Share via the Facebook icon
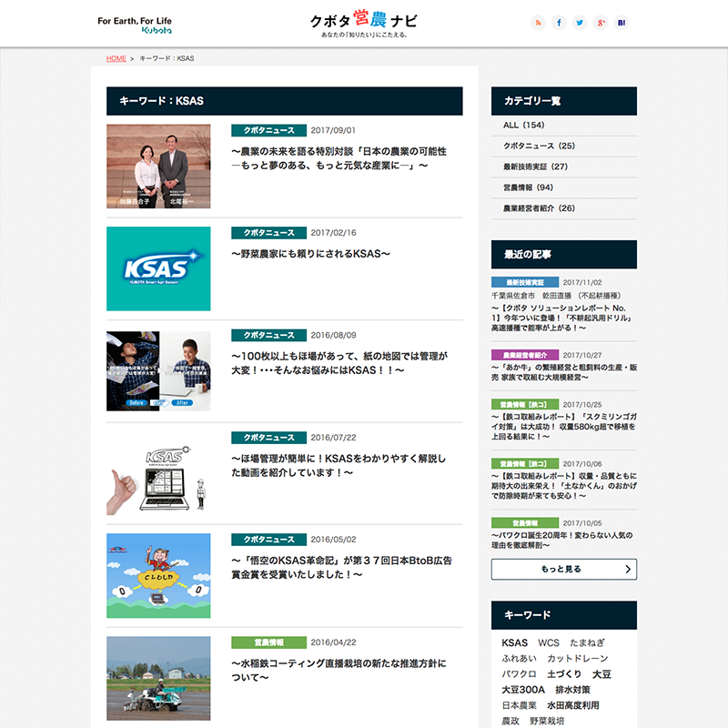728x728 pixels. point(559,22)
